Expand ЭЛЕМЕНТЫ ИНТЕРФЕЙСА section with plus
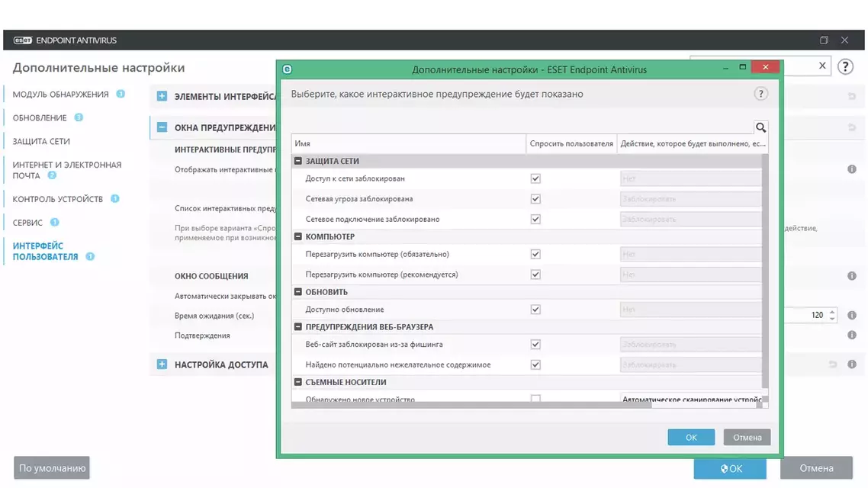This screenshot has height=488, width=868. pos(162,96)
